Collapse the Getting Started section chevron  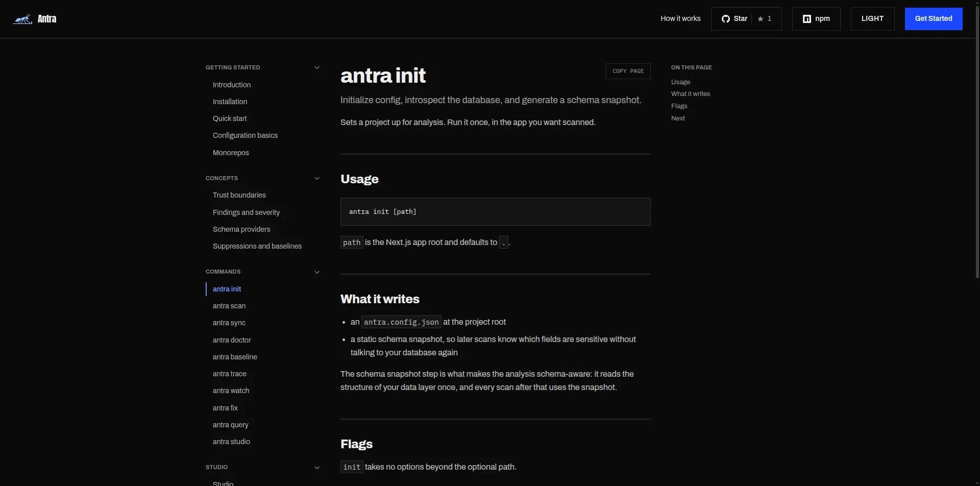click(x=317, y=67)
